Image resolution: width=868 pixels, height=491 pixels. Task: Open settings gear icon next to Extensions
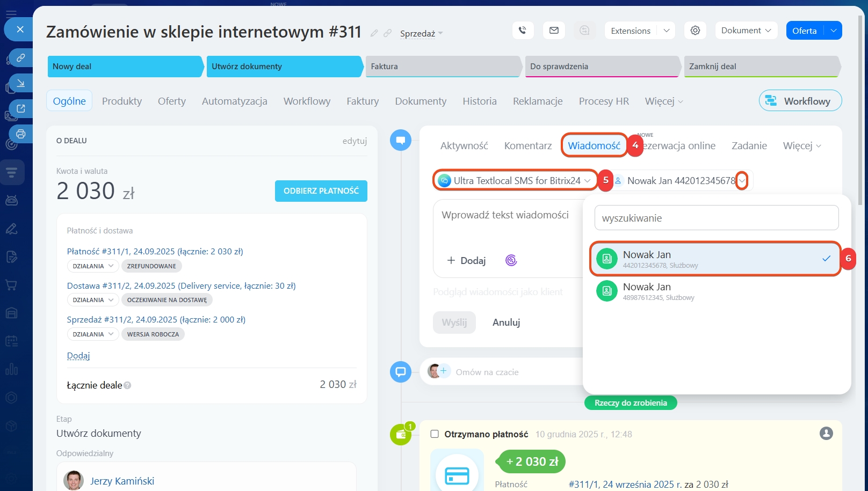(x=695, y=31)
